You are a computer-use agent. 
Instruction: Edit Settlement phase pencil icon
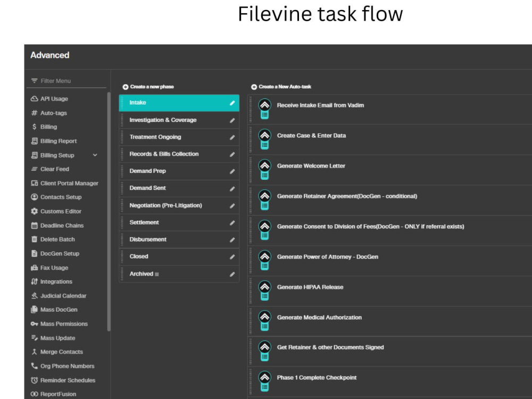point(232,222)
